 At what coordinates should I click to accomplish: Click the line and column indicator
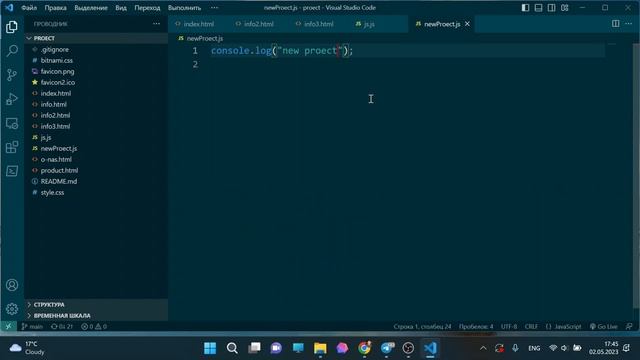(422, 327)
